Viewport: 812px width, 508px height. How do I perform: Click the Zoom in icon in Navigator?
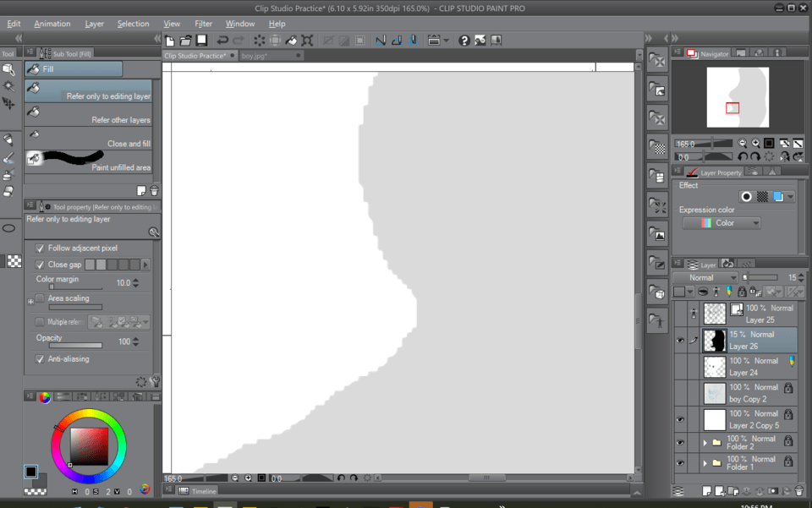pos(754,144)
